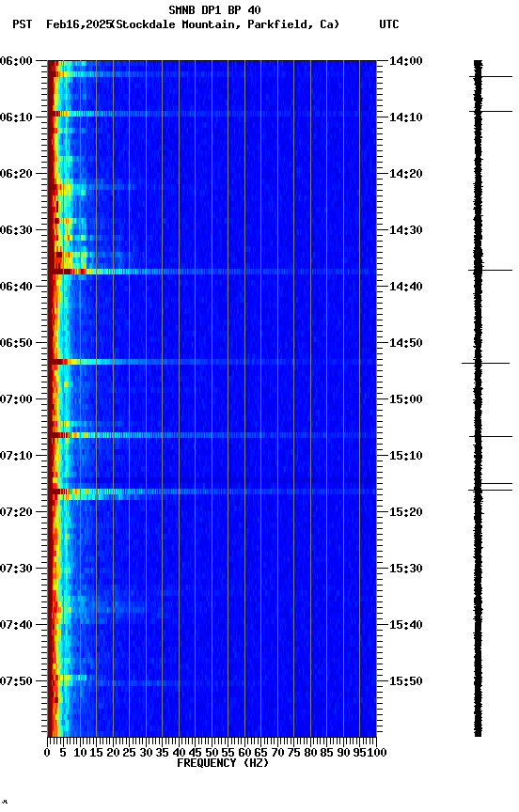Click the broadband event streak near 15:16 UTC

coord(212,491)
